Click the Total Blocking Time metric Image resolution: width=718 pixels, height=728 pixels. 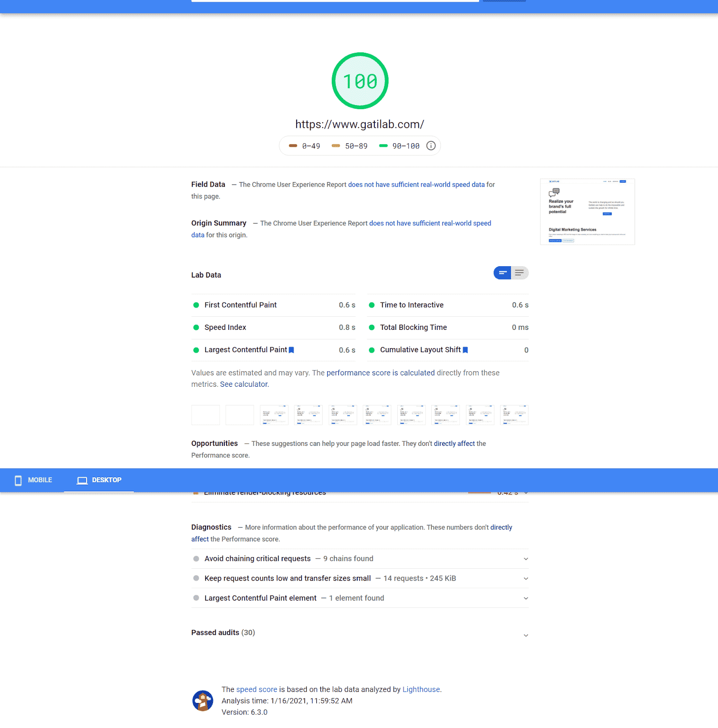tap(448, 328)
